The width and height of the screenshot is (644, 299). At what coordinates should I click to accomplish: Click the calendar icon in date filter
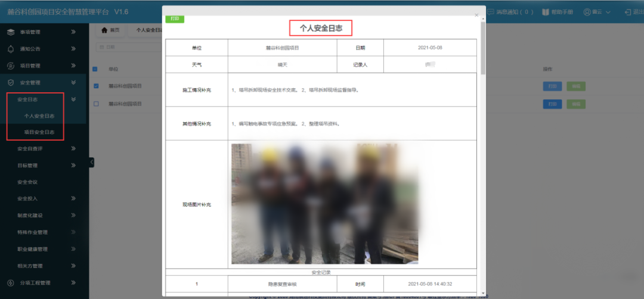tap(101, 47)
